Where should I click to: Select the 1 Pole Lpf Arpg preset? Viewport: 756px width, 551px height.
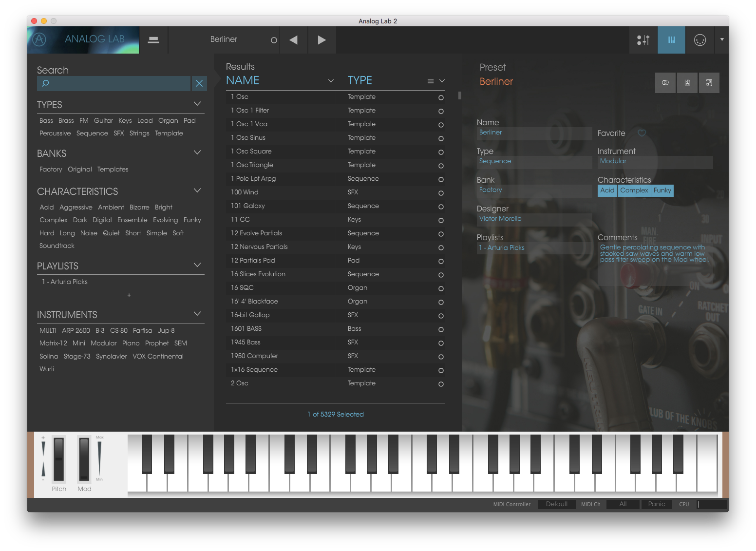coord(336,179)
